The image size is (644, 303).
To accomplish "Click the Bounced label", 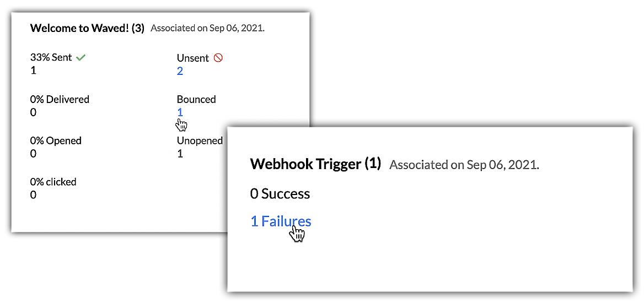I will point(196,99).
